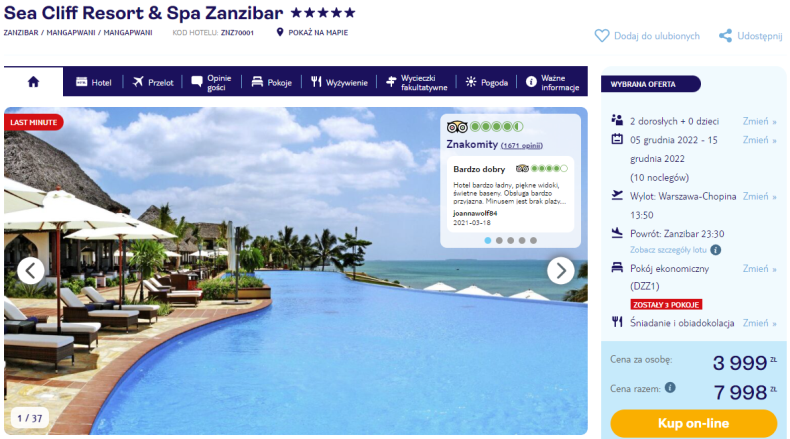The width and height of the screenshot is (790, 439).
Task: Click the Kup on-line button
Action: [x=693, y=423]
